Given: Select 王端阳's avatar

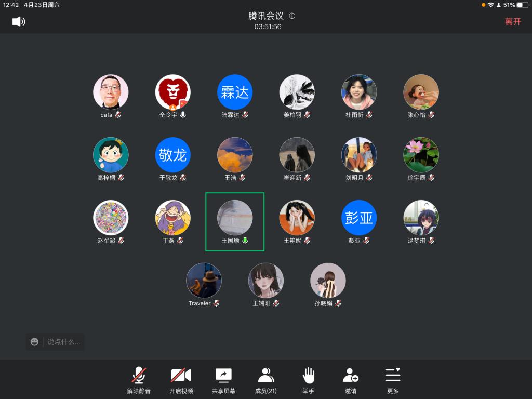Looking at the screenshot, I should (266, 281).
